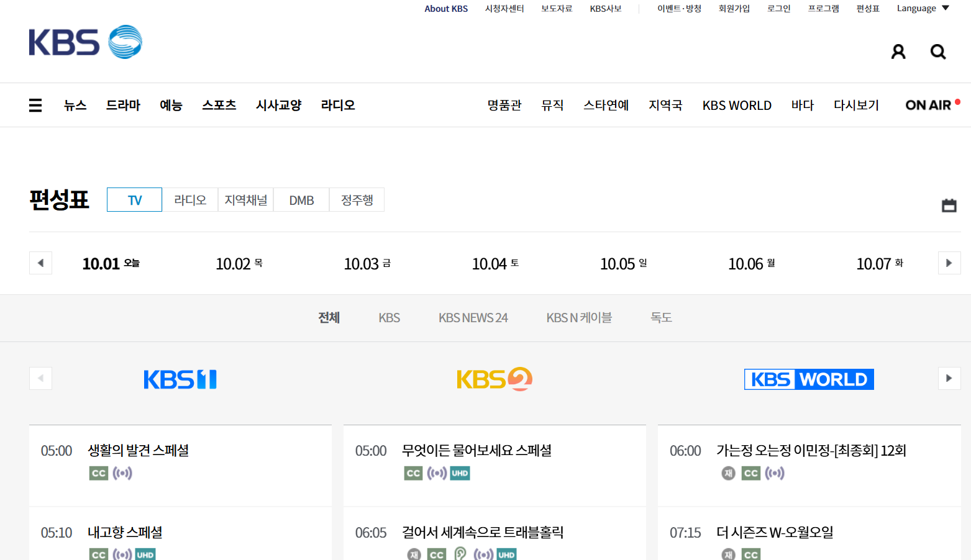The image size is (971, 560).
Task: Open 시청자센터 link
Action: 504,9
